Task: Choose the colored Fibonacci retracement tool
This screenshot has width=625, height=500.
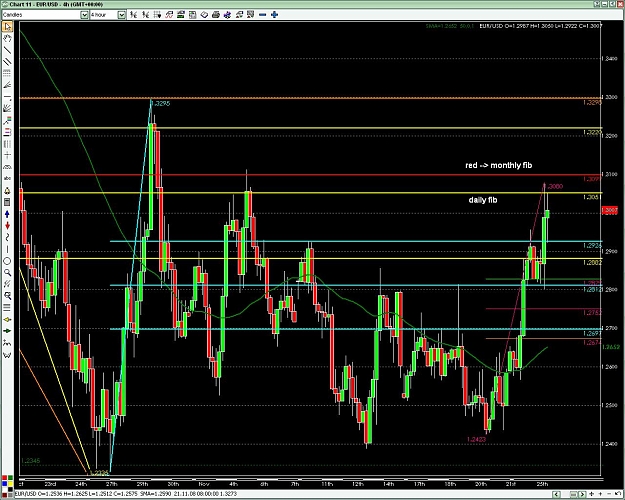Action: (7, 120)
